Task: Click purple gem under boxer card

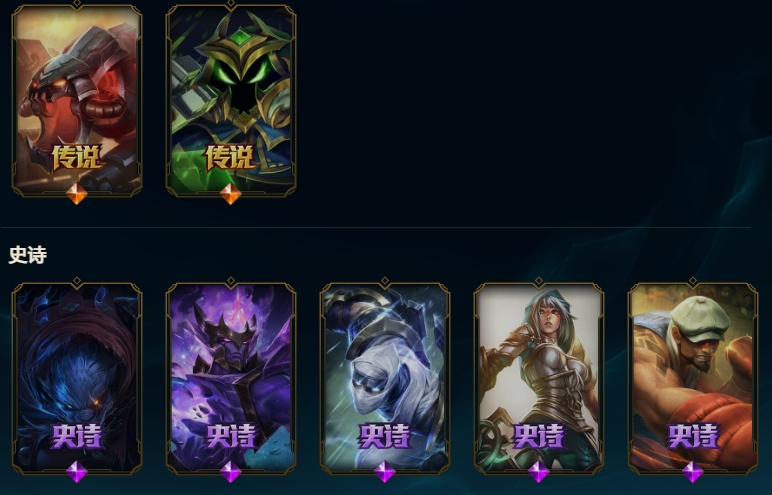Action: click(x=693, y=472)
